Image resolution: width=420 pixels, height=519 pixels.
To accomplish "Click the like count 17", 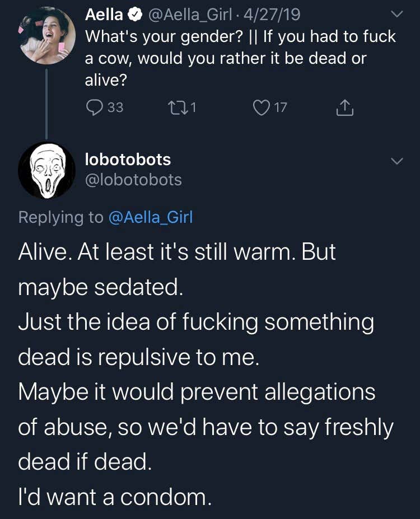I will [x=280, y=107].
